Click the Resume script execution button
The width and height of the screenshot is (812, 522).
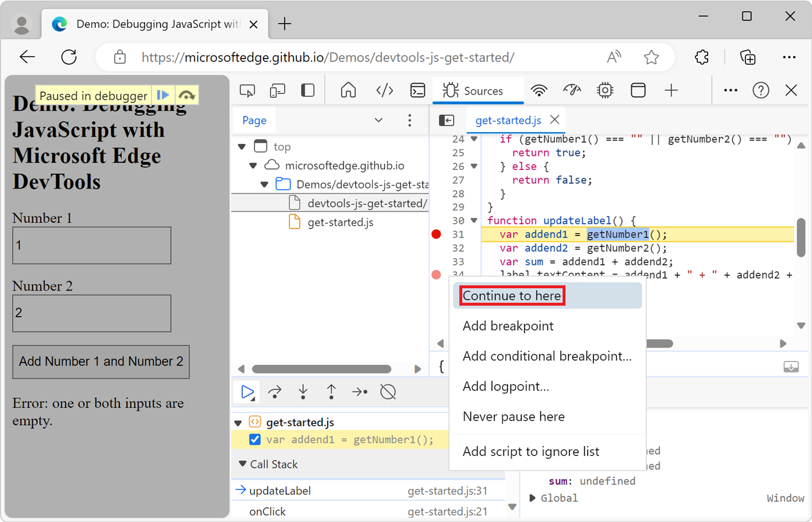point(248,393)
